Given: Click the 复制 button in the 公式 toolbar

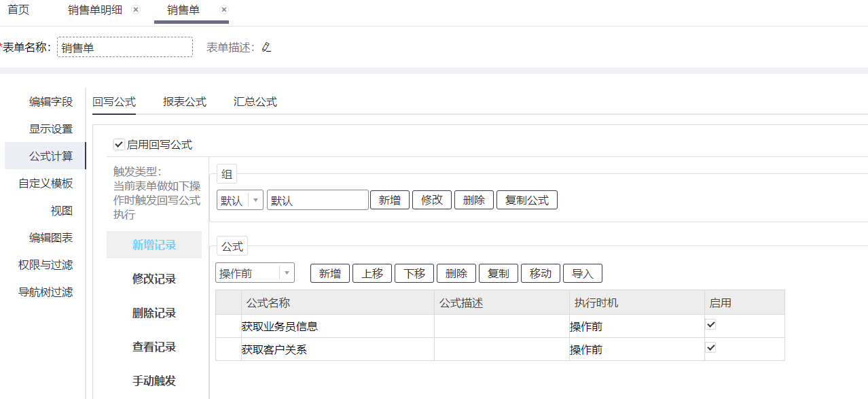Looking at the screenshot, I should tap(499, 273).
